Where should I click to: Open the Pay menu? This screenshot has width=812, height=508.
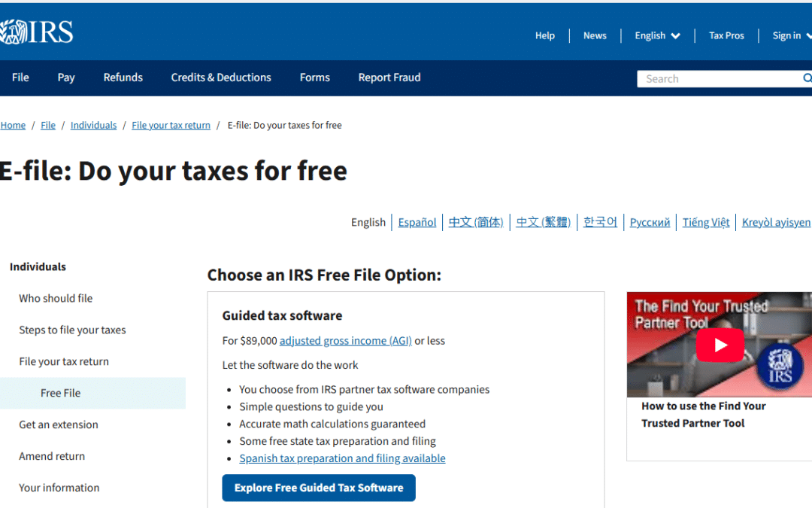coord(65,78)
